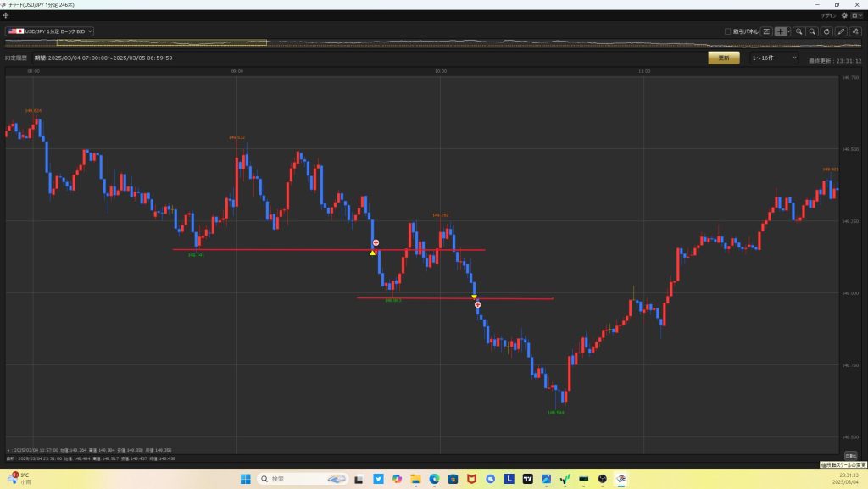
Task: Click the zoom out magnifier icon
Action: (x=812, y=31)
